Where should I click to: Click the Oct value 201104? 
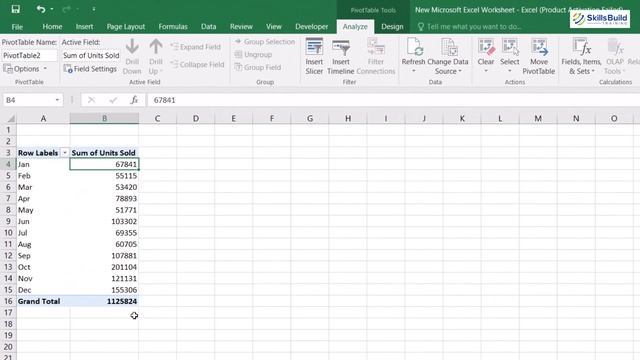[x=104, y=267]
